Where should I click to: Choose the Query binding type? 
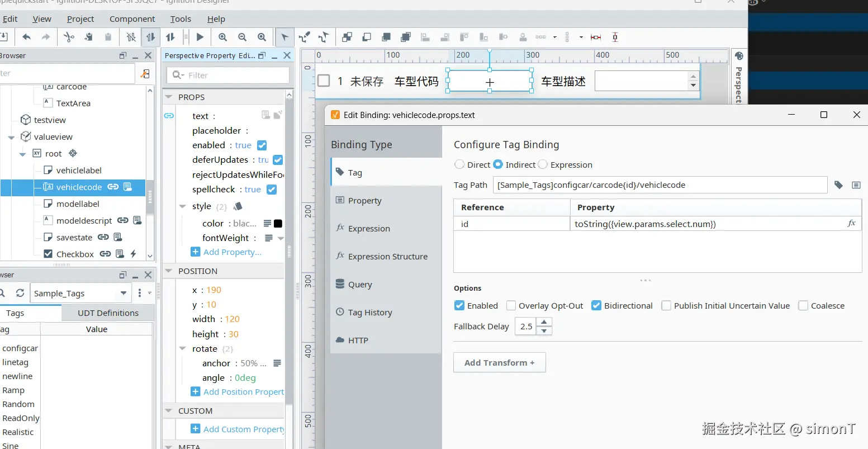tap(386, 285)
